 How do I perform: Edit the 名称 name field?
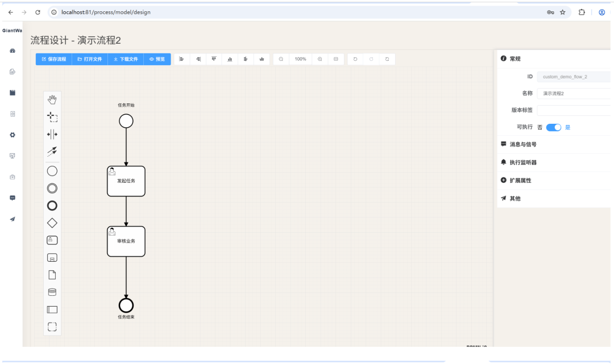pyautogui.click(x=574, y=94)
